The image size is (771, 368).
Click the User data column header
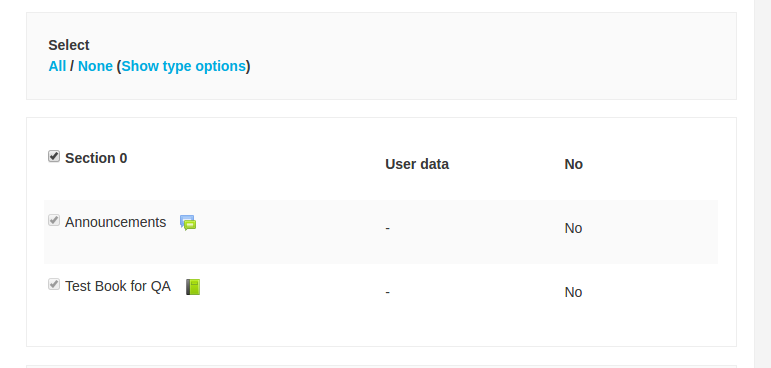click(x=417, y=164)
